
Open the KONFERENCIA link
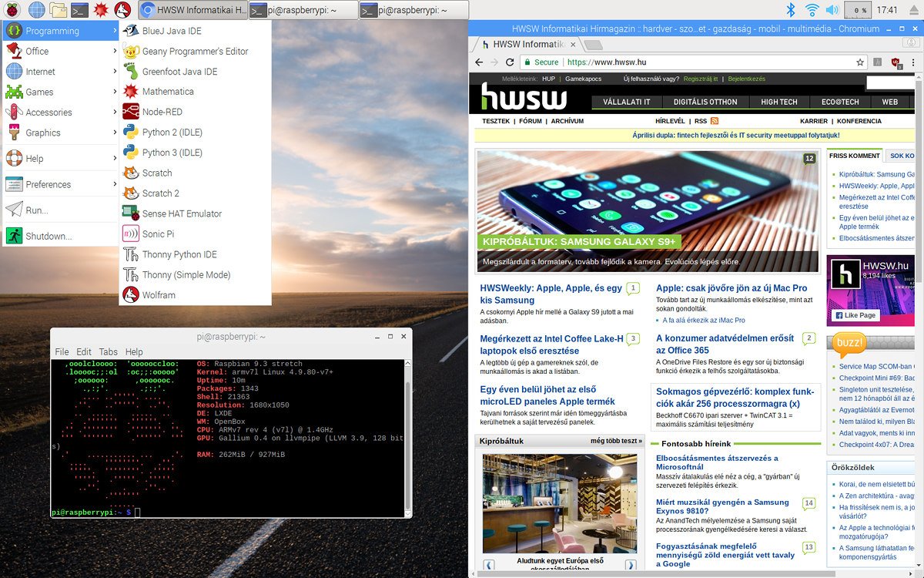coord(859,121)
